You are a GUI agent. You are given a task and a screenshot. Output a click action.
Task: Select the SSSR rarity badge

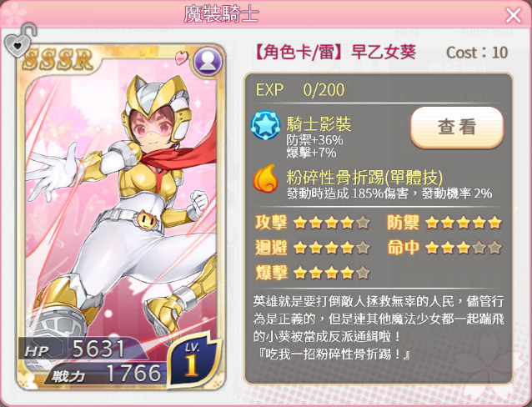click(x=58, y=60)
